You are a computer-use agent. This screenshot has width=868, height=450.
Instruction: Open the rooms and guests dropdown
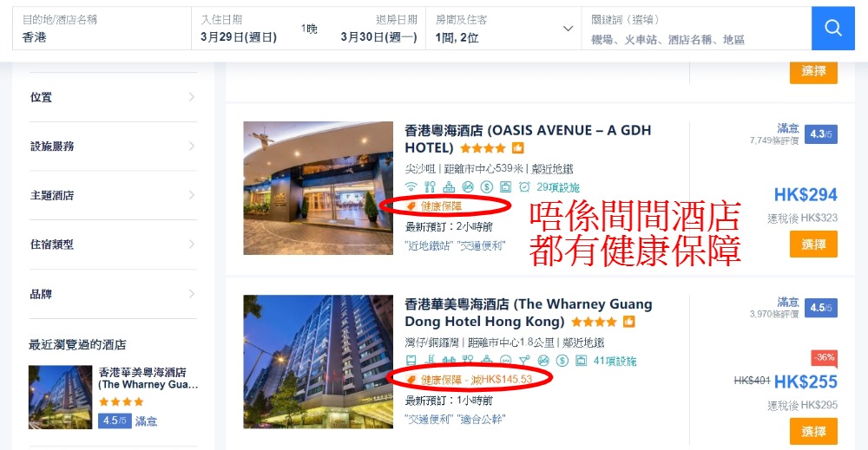pos(503,29)
